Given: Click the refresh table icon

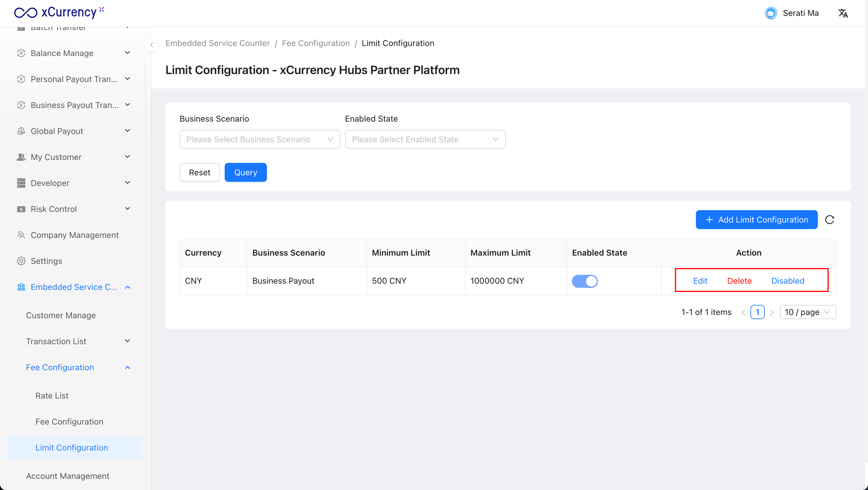Looking at the screenshot, I should (x=829, y=220).
